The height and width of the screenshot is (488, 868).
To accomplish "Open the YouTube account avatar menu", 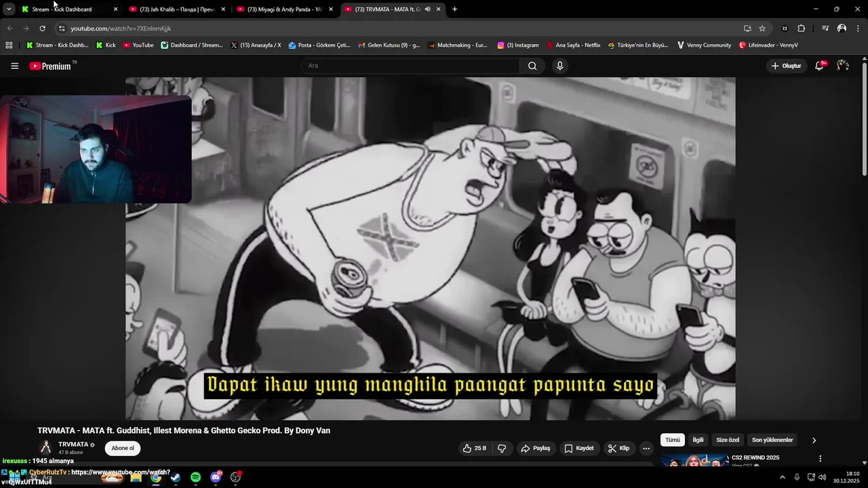I will point(843,66).
